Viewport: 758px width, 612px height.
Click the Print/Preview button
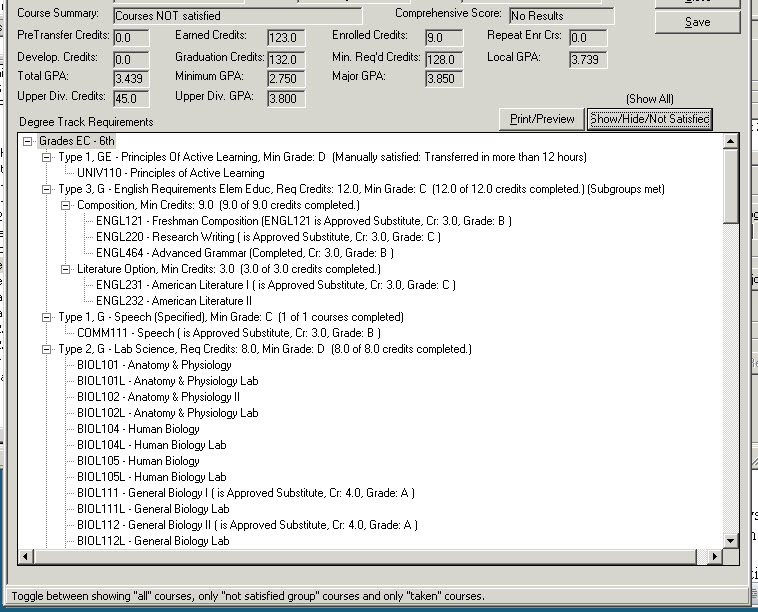(x=542, y=119)
